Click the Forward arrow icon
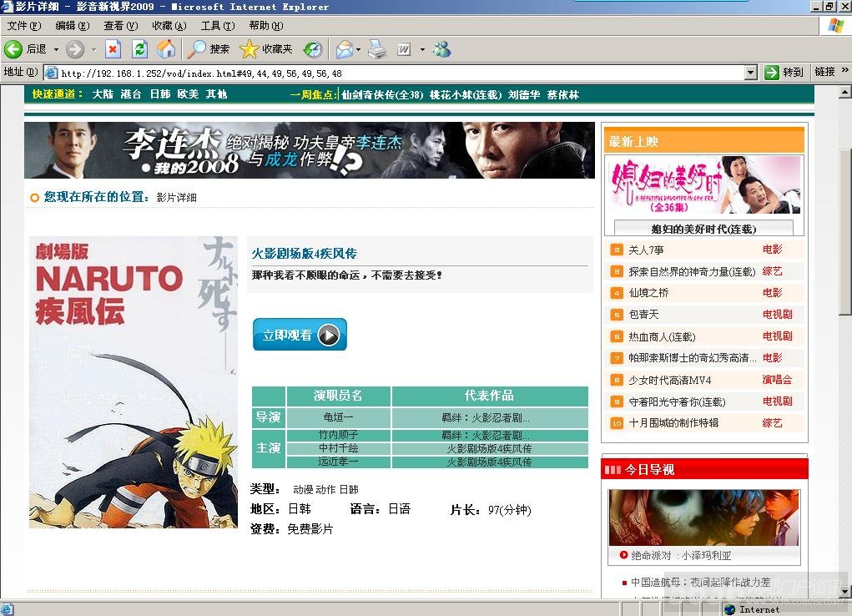Image resolution: width=852 pixels, height=616 pixels. (x=75, y=49)
